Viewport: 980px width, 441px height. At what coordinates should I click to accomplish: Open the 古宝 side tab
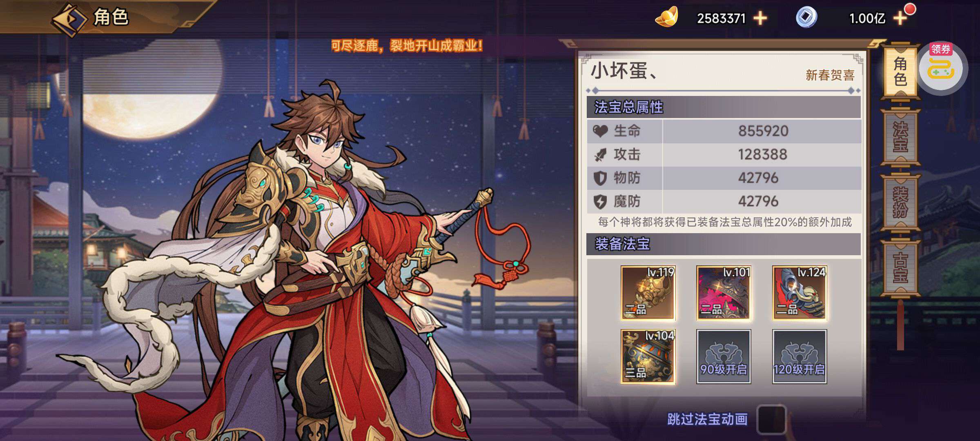tap(900, 267)
